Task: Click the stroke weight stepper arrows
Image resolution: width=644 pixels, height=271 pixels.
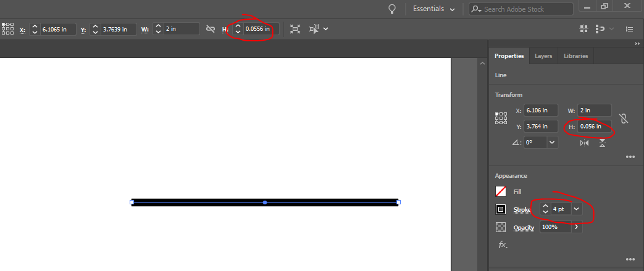Action: click(x=545, y=209)
